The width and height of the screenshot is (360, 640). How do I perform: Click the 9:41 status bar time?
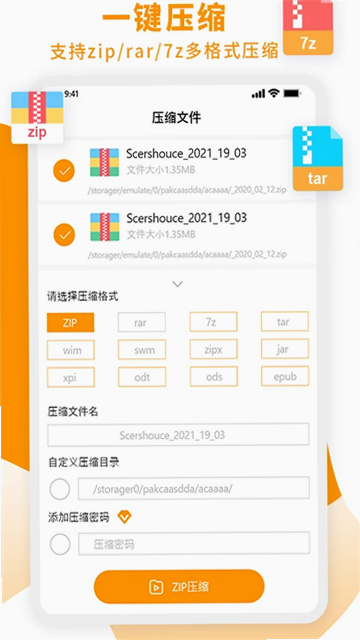pos(71,94)
